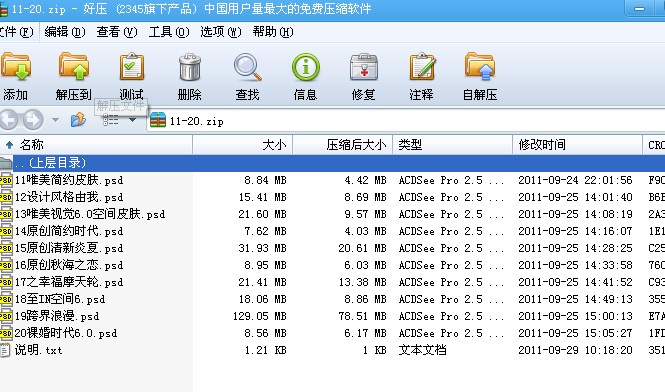Open the 信息 (Info) tool
665x392 pixels.
[x=305, y=67]
